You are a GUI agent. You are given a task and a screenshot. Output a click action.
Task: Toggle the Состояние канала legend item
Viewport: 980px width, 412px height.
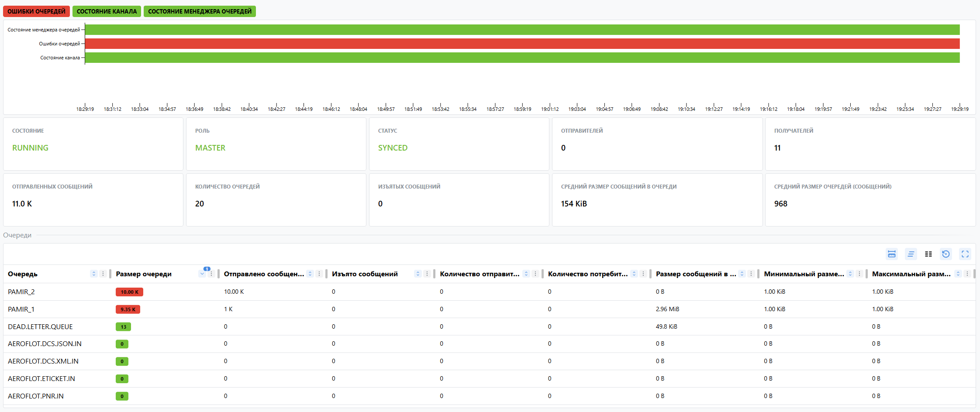coord(107,11)
